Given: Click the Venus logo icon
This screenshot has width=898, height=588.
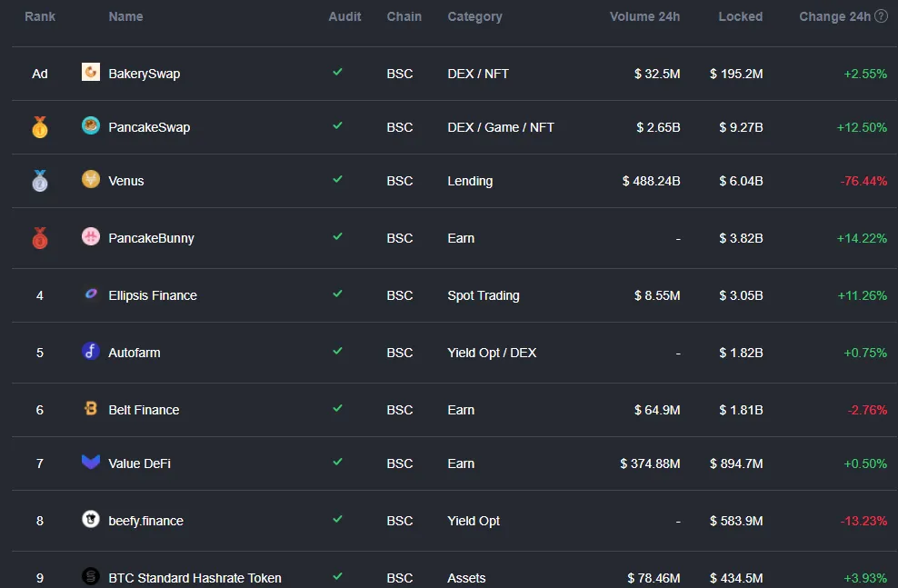Looking at the screenshot, I should tap(91, 179).
